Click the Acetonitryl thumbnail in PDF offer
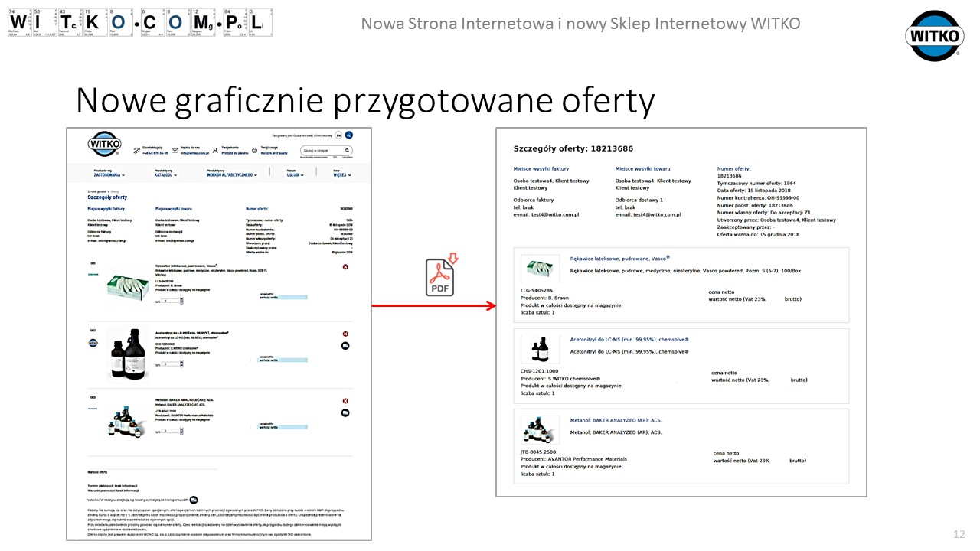Viewport: 980px width, 551px height. tap(541, 349)
